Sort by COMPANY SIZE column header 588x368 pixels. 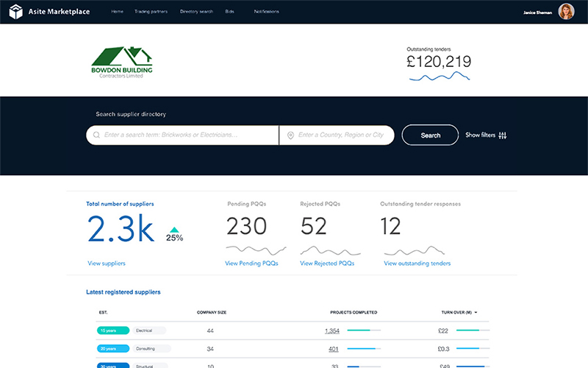(x=212, y=312)
